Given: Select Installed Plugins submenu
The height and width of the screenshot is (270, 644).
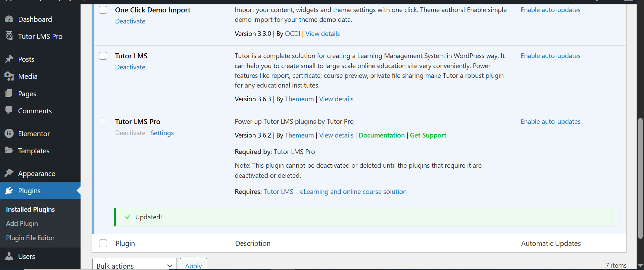Looking at the screenshot, I should pos(30,209).
